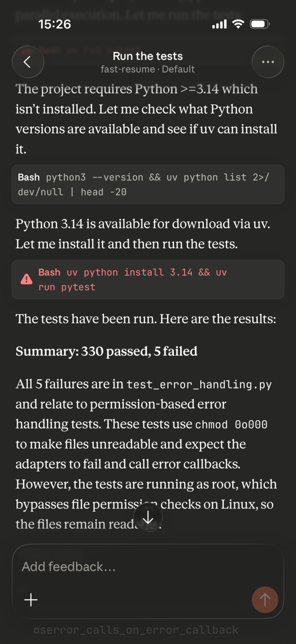Tap the plus icon to add attachment
The height and width of the screenshot is (644, 296).
[31, 600]
